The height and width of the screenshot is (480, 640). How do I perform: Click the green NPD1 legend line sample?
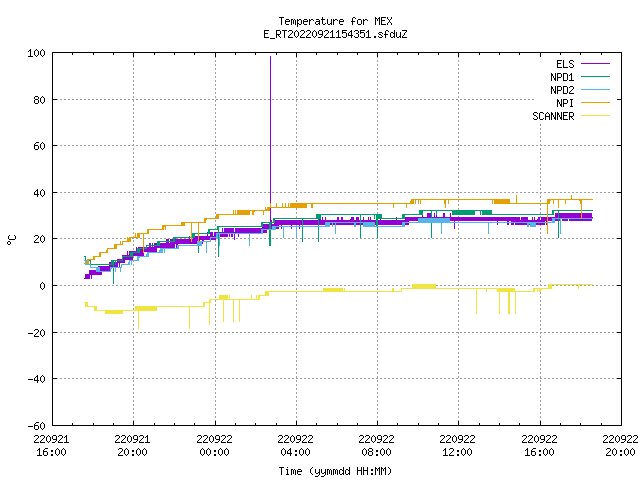pyautogui.click(x=596, y=77)
